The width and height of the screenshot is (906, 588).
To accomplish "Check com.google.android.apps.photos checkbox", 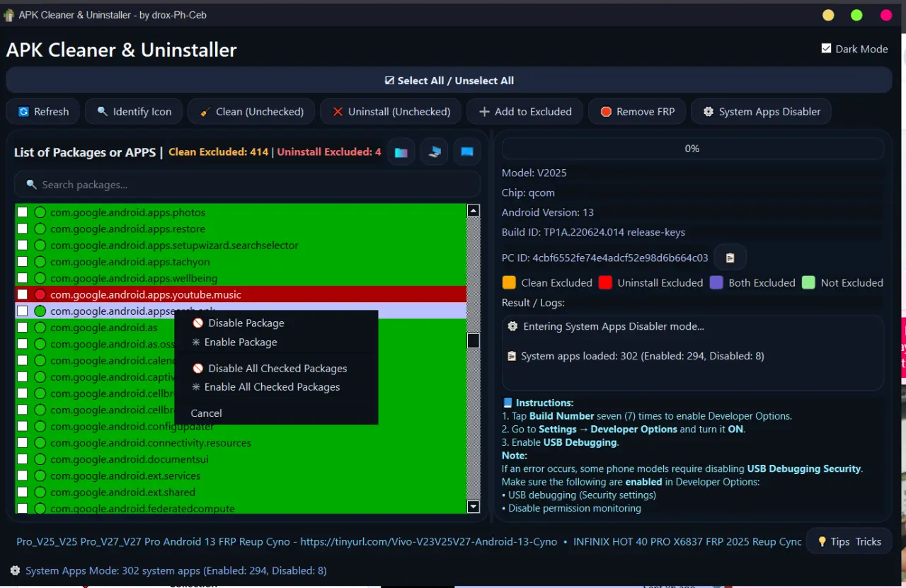I will [x=23, y=212].
